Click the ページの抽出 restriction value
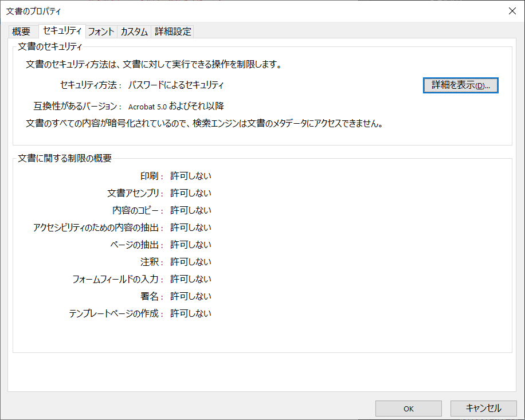Image resolution: width=525 pixels, height=420 pixels. [191, 245]
